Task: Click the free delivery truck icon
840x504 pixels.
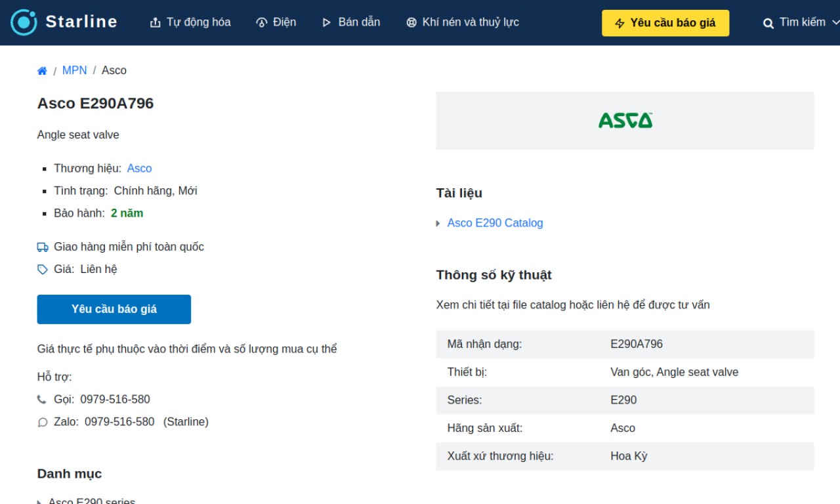Action: [x=43, y=247]
